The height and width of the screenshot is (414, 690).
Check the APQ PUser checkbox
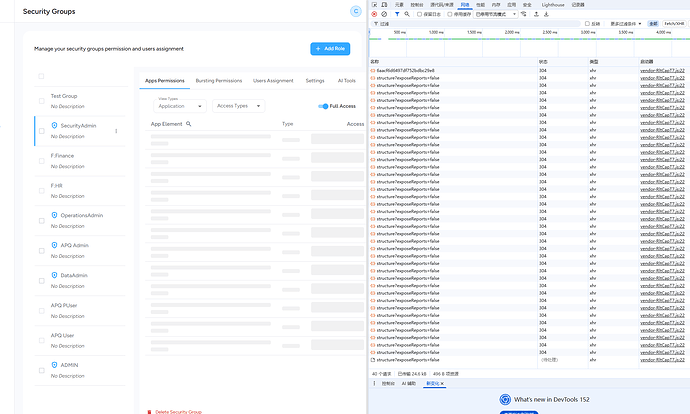[41, 311]
